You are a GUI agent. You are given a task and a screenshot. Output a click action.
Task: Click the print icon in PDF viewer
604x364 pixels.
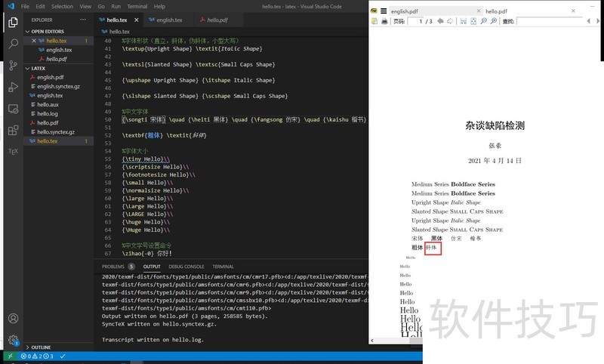coord(384,21)
